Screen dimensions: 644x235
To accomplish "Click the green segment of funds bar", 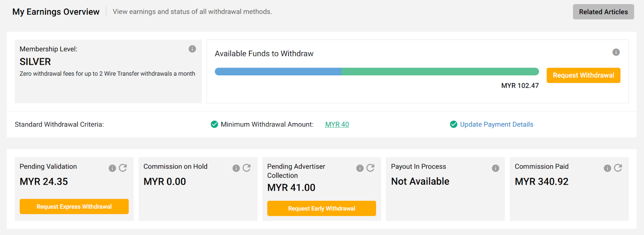I will pos(440,72).
